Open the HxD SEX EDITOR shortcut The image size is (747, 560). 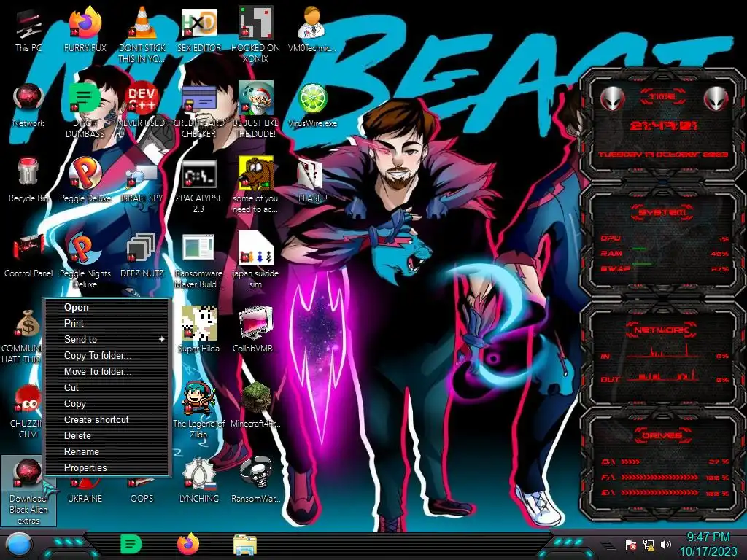pyautogui.click(x=198, y=30)
